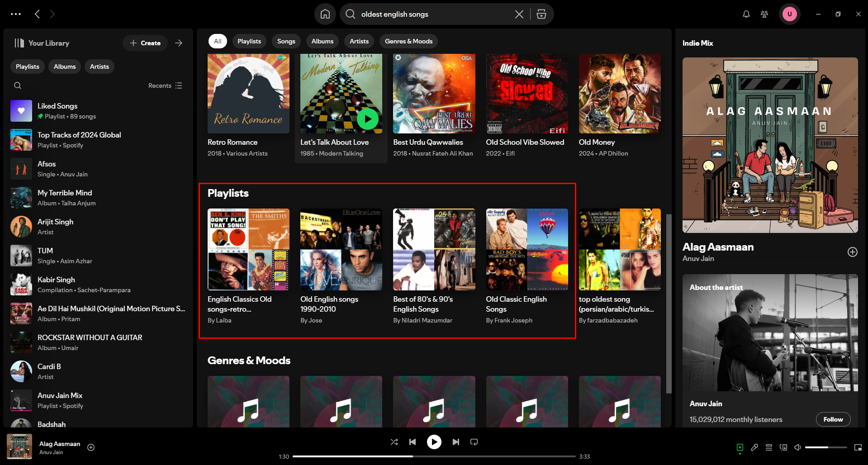868x465 pixels.
Task: Switch to the Playlists results tab
Action: point(249,41)
